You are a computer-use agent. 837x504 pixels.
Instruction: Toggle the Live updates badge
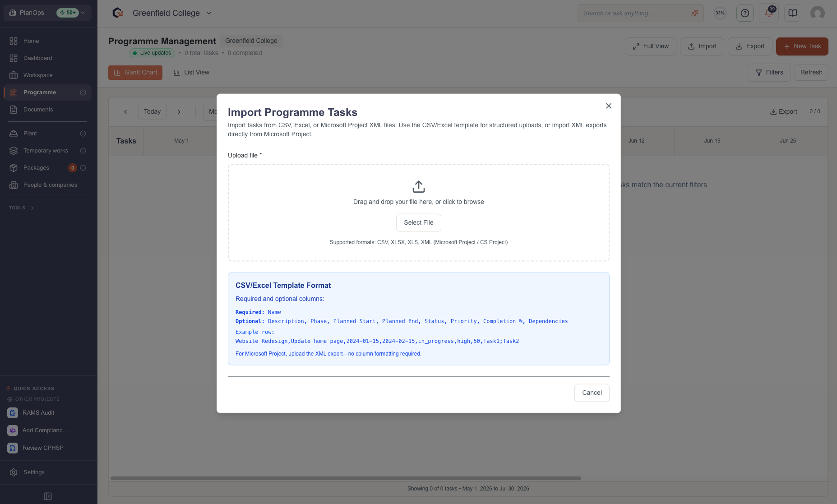point(152,53)
